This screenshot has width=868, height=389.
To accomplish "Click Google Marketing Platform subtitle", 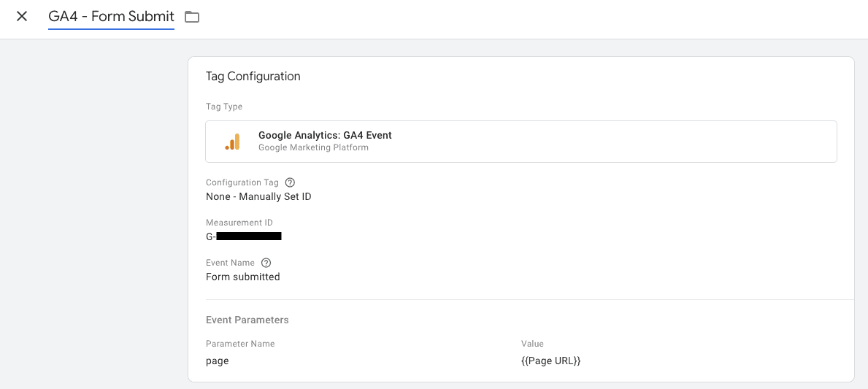I will [313, 147].
